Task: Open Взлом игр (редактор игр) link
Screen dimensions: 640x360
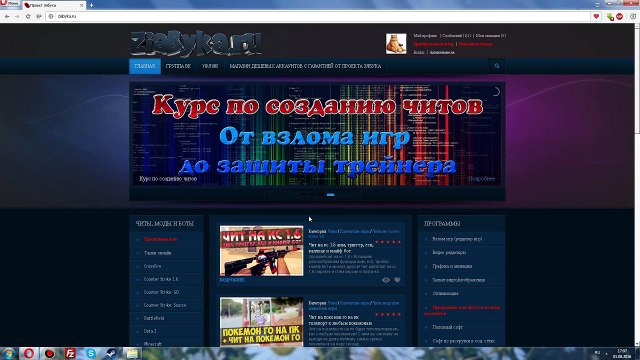Action: (x=457, y=239)
